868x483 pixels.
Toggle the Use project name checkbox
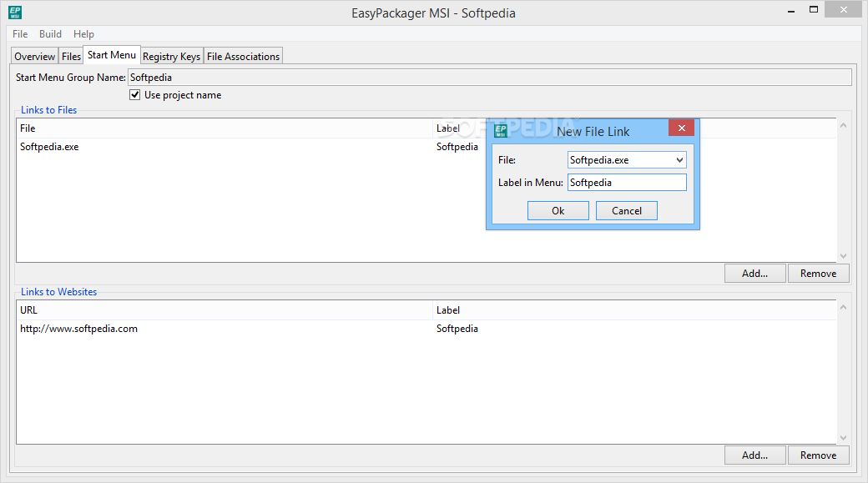pyautogui.click(x=134, y=94)
